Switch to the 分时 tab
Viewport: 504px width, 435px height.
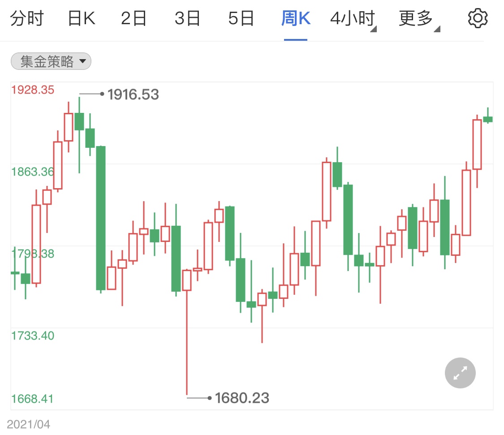click(27, 18)
